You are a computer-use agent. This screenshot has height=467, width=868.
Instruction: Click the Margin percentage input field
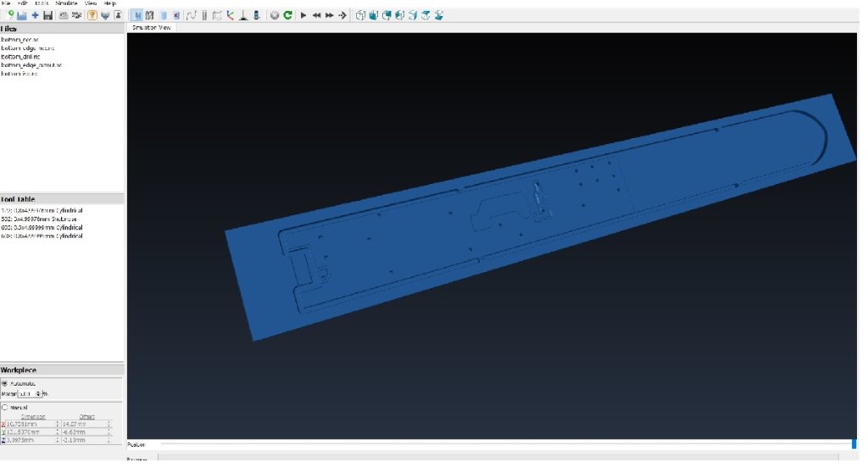pos(27,393)
